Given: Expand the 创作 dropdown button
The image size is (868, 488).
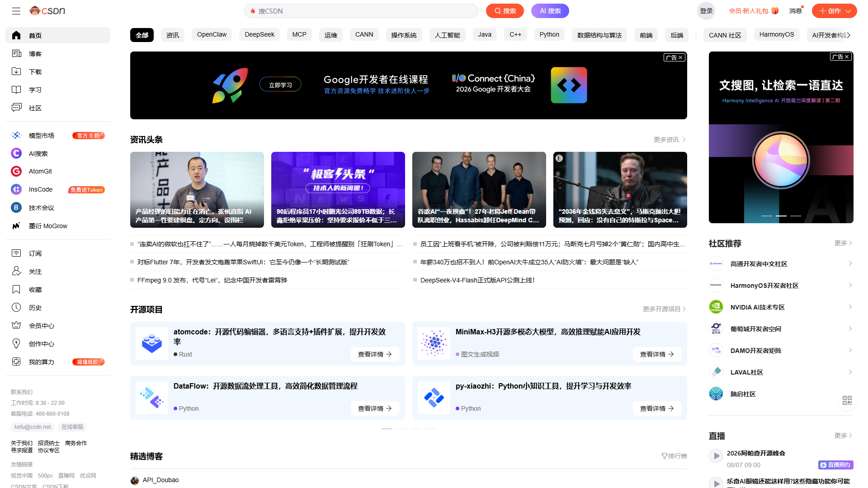Looking at the screenshot, I should pos(835,11).
